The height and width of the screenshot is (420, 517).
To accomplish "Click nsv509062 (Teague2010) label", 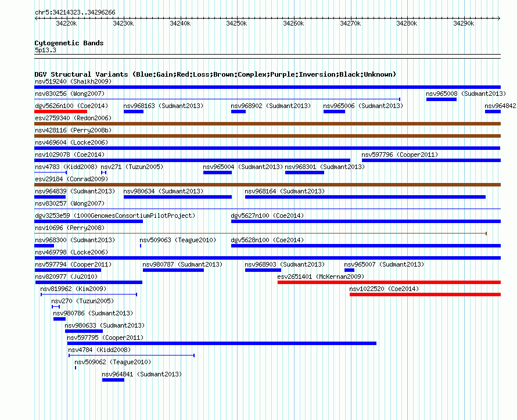I will point(113,362).
